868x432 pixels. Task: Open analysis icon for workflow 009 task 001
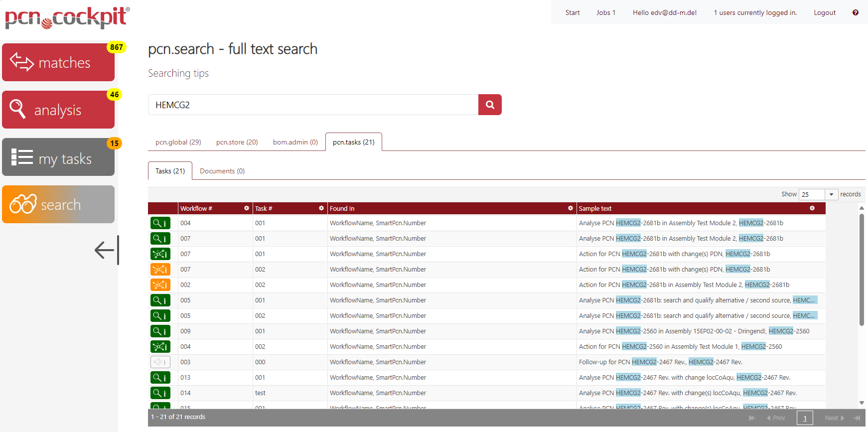pyautogui.click(x=160, y=331)
